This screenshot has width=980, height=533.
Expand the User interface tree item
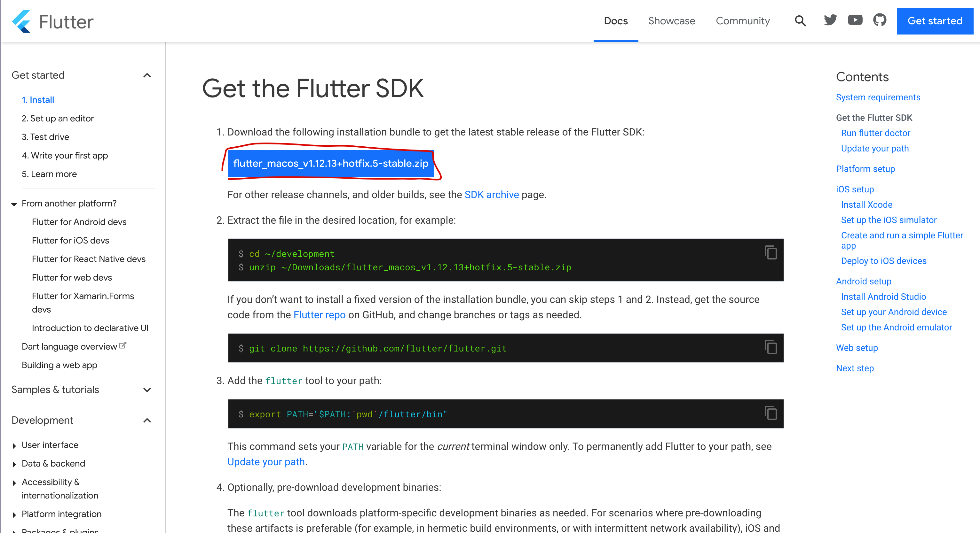pos(14,445)
